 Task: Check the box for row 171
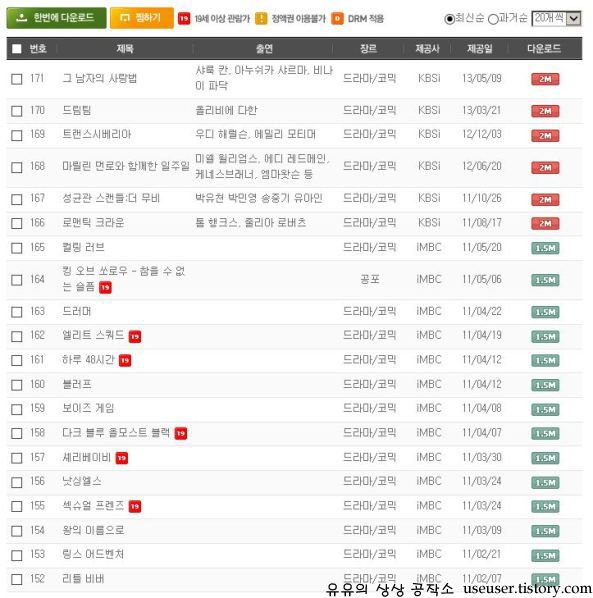(x=17, y=79)
